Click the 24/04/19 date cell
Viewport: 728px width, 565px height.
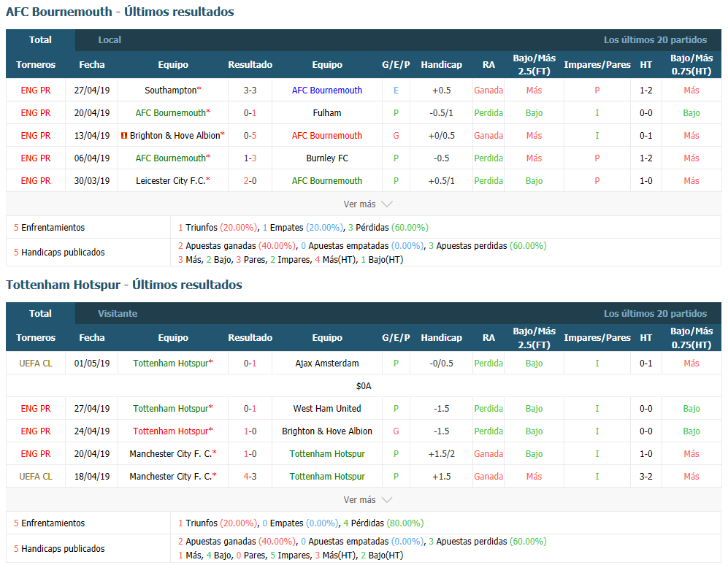92,431
